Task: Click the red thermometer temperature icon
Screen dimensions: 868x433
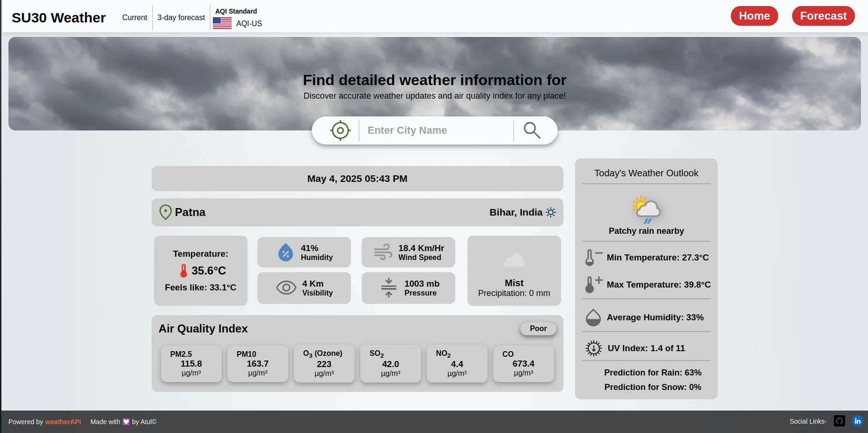Action: pos(183,271)
